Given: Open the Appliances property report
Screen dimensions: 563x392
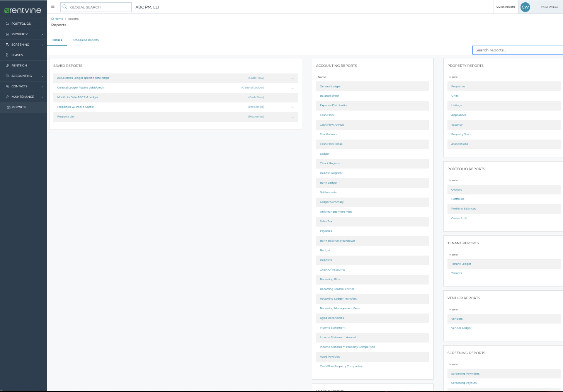Looking at the screenshot, I should tap(459, 115).
